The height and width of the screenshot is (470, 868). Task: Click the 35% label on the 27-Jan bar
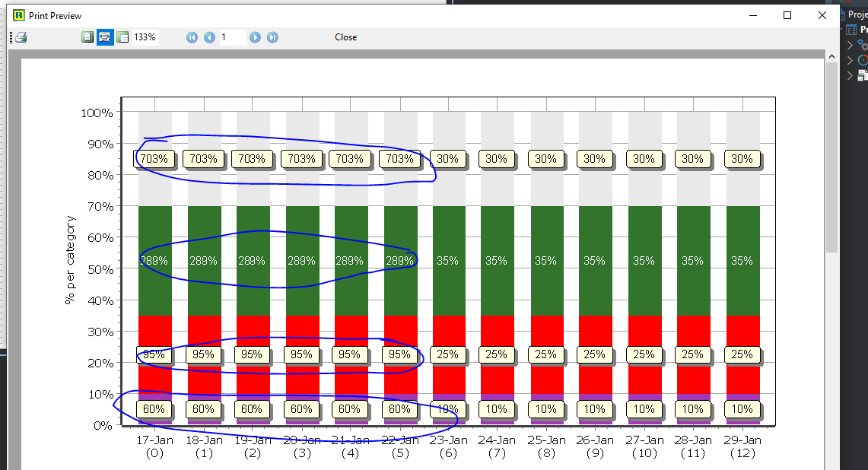(644, 261)
